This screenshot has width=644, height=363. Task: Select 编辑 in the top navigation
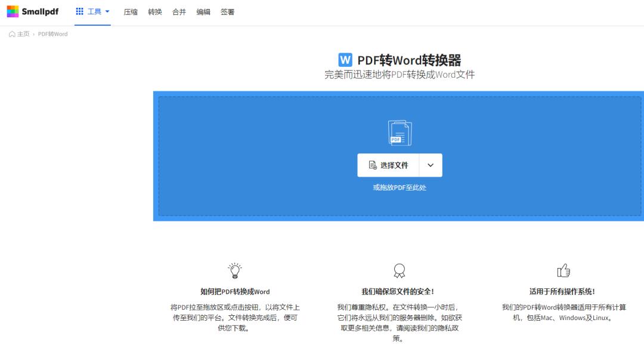pyautogui.click(x=203, y=11)
